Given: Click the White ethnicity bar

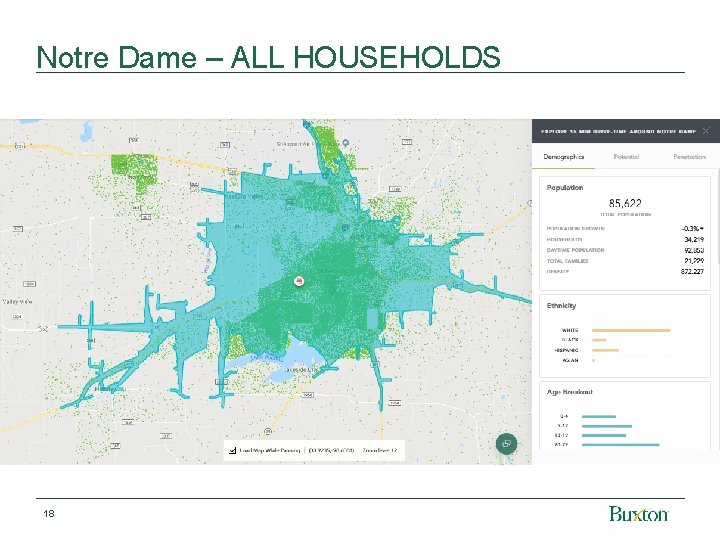Looking at the screenshot, I should point(631,330).
